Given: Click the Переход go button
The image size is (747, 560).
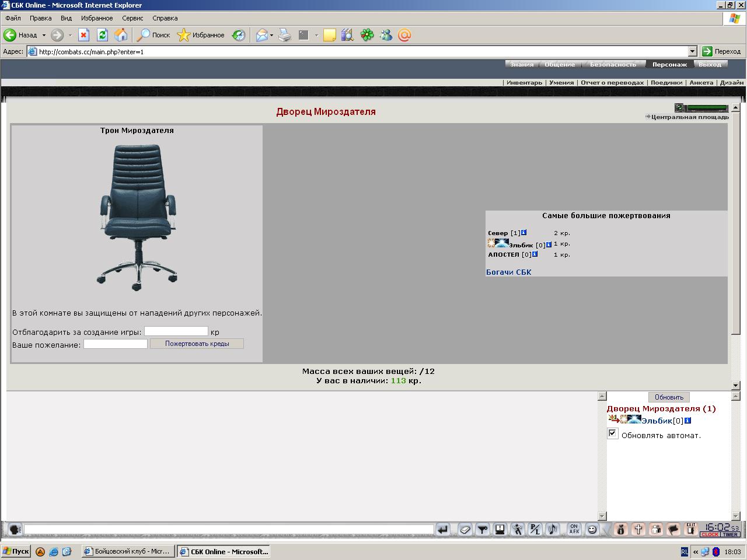Looking at the screenshot, I should tap(721, 51).
